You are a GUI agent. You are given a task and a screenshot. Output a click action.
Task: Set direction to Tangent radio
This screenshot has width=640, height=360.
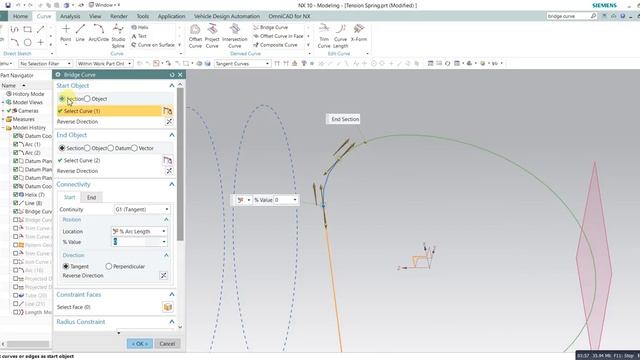(66, 266)
